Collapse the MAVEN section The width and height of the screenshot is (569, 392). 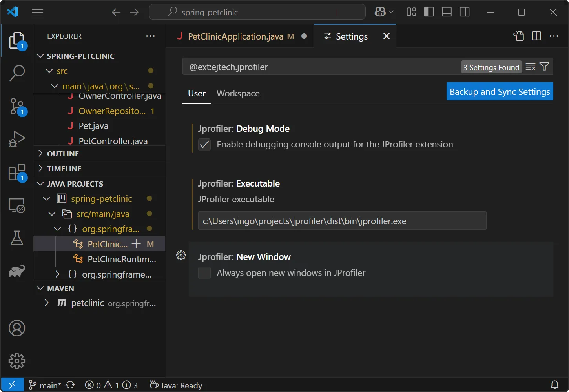click(x=99, y=288)
